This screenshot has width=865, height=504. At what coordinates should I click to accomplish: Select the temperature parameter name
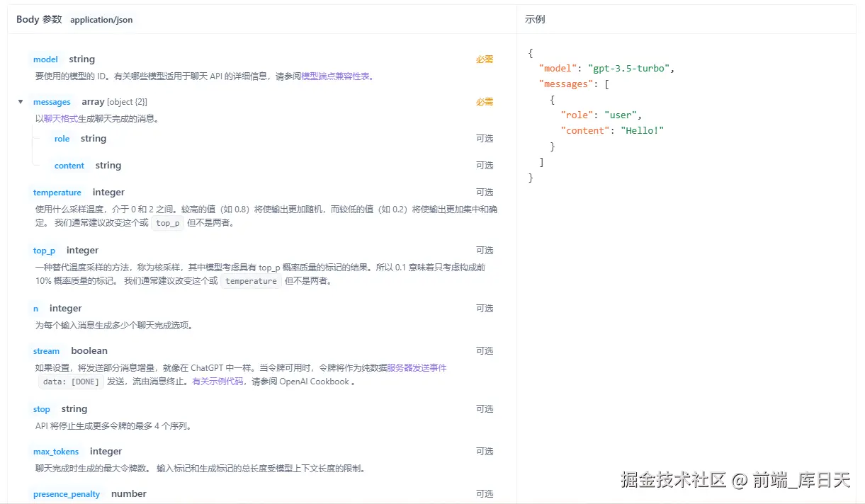[x=57, y=192]
